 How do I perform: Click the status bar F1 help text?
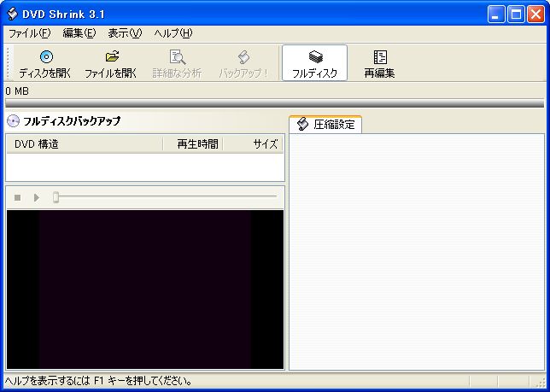coord(98,380)
